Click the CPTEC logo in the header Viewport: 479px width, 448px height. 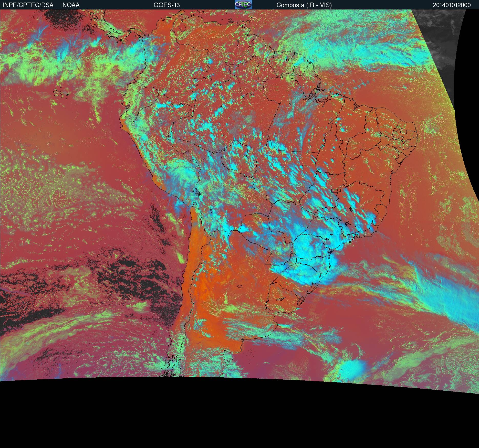click(x=243, y=5)
